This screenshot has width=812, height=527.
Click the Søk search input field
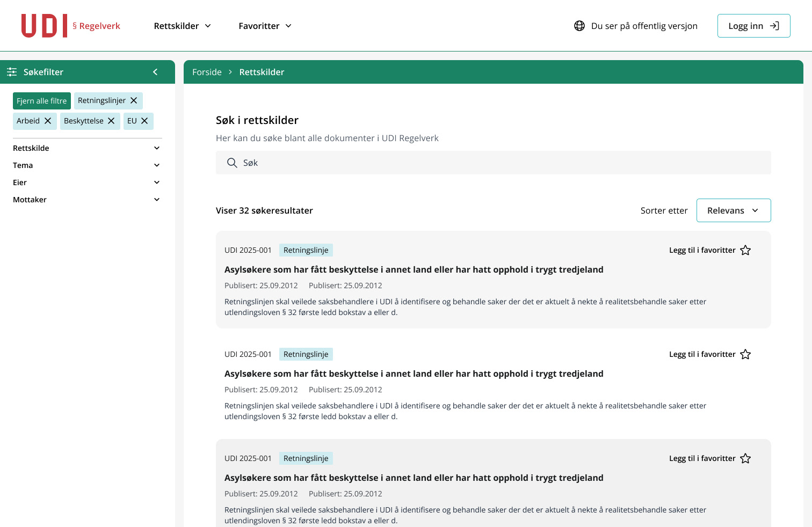(x=494, y=163)
